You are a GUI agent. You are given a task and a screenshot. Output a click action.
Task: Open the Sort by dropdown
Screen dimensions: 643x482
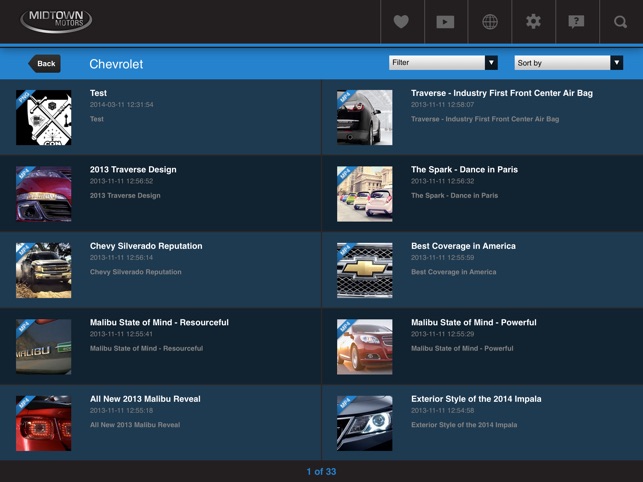[568, 63]
